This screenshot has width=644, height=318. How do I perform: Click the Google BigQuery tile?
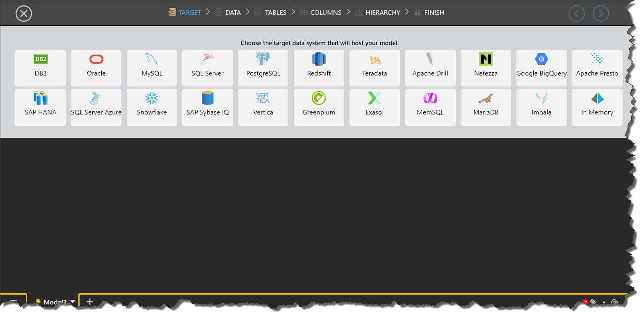pyautogui.click(x=541, y=68)
